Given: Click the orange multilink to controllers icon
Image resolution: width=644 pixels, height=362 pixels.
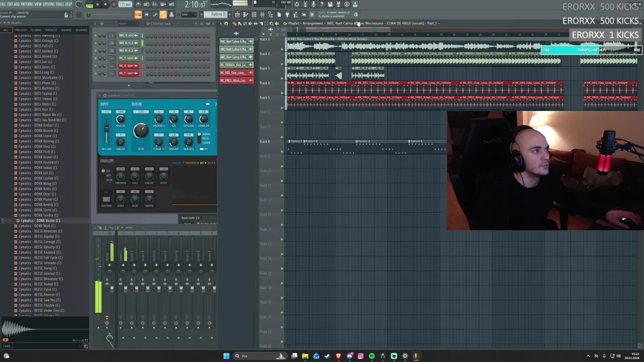Looking at the screenshot, I should (x=163, y=14).
